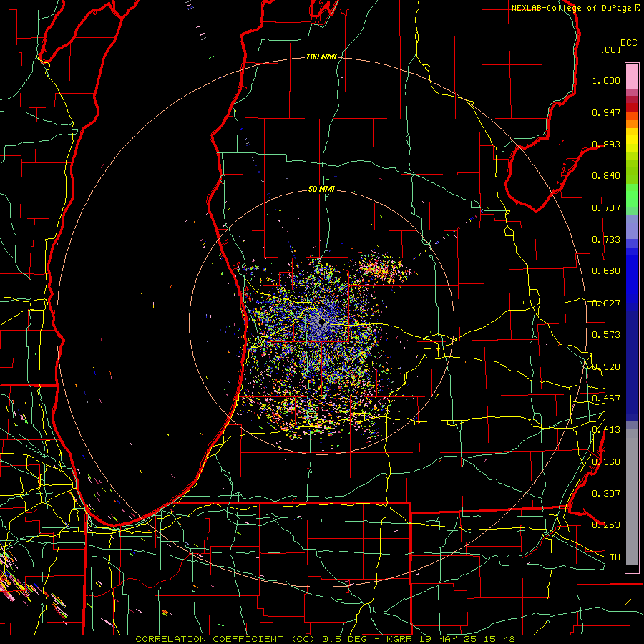Select the 1.000 legend value
644x644 pixels.
(x=606, y=80)
